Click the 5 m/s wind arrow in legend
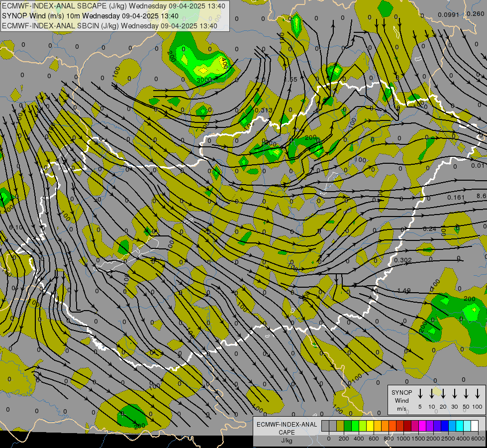Viewport: 487px width, 448px height. 420,394
